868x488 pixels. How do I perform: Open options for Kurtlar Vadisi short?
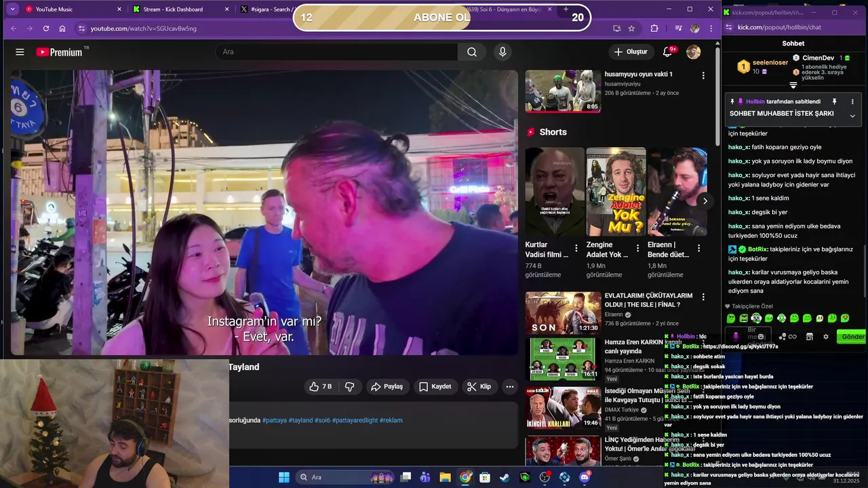576,249
